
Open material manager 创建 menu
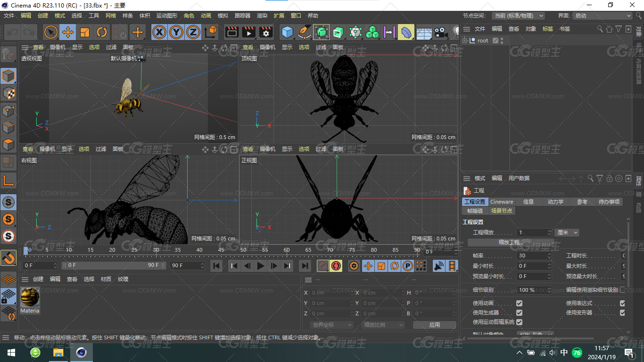[38, 279]
